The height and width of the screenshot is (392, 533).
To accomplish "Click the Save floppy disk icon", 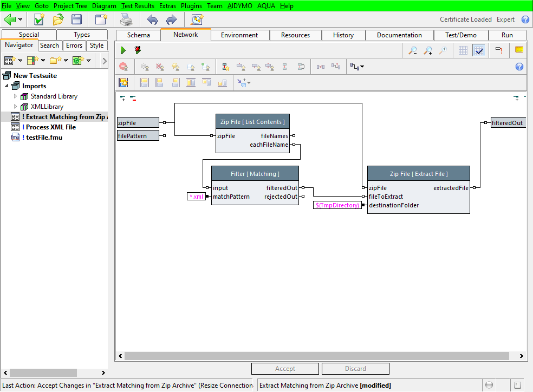I will click(77, 20).
